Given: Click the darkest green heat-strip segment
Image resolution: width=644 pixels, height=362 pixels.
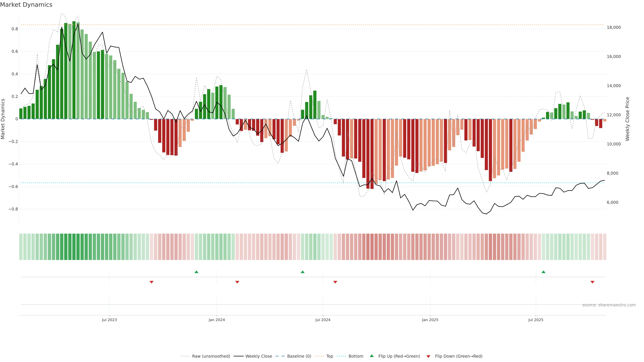Looking at the screenshot, I should coord(74,247).
